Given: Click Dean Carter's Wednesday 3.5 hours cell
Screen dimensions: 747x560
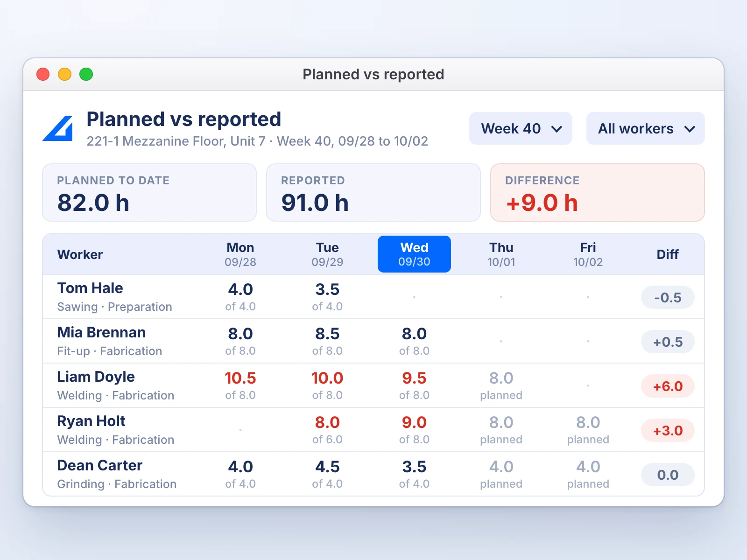Looking at the screenshot, I should 414,474.
